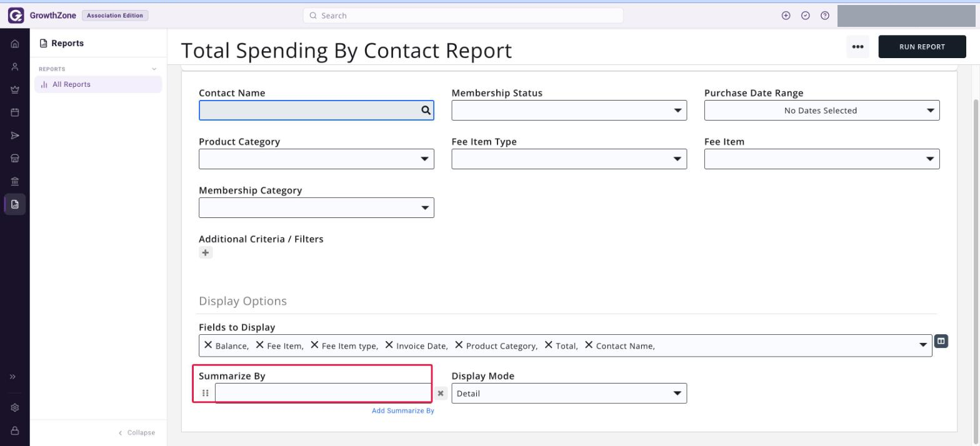This screenshot has height=446, width=980.
Task: Remove the Summarize By row with the x icon
Action: 441,394
